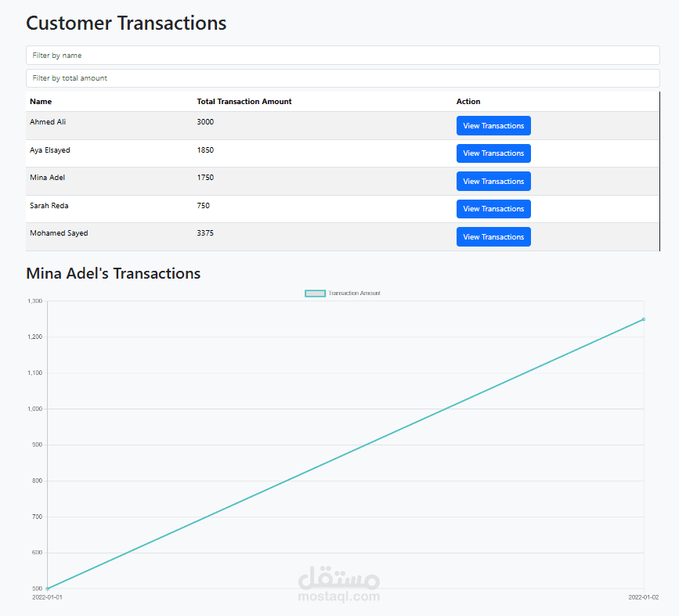Click View Transactions for Sarah Reda
Viewport: 679px width, 616px height.
(493, 209)
